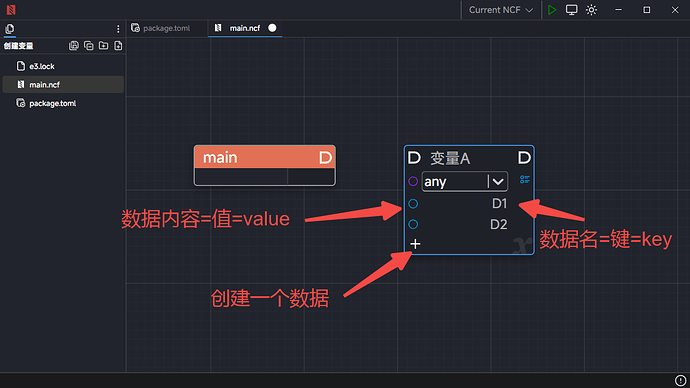Click the red app logo icon
Viewport: 690px width, 388px height.
pyautogui.click(x=11, y=10)
